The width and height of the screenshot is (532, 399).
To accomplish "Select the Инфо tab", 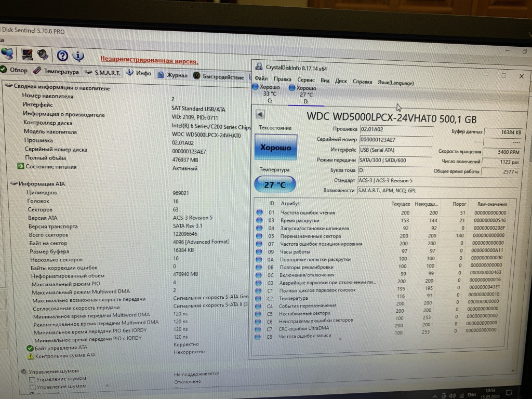I will pyautogui.click(x=139, y=73).
